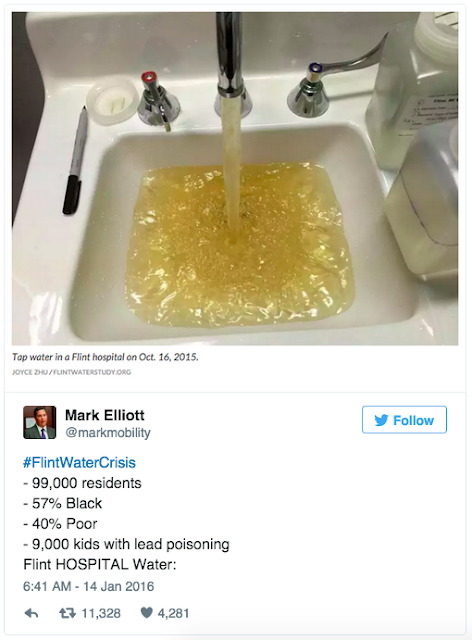
Task: Select the JOYCE ZHU / FLINTWATERSTUDY.ORG credit
Action: click(x=71, y=372)
